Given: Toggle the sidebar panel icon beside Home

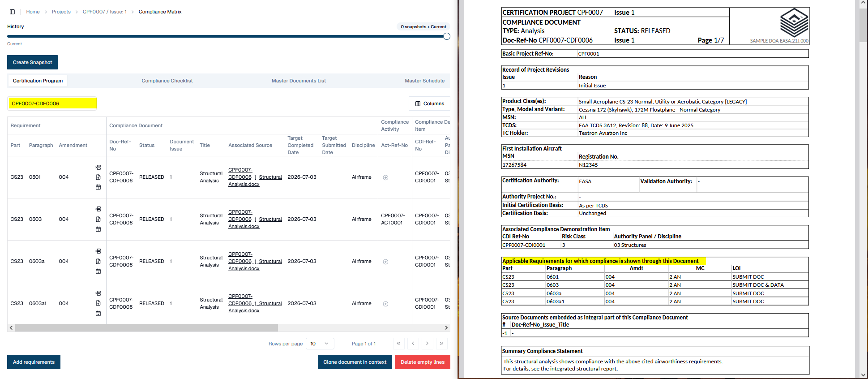Looking at the screenshot, I should 12,12.
